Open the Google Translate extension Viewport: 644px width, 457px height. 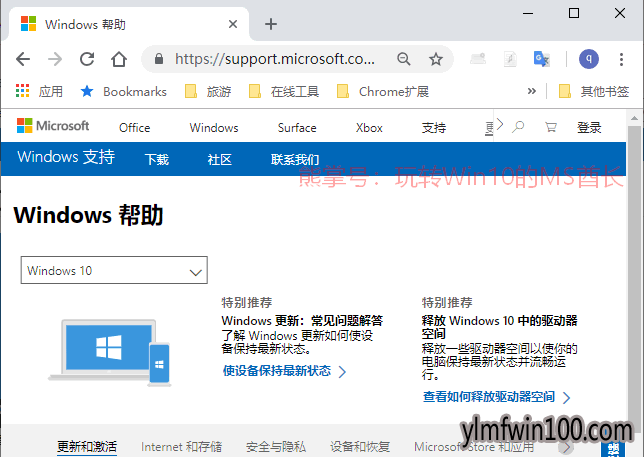(541, 59)
